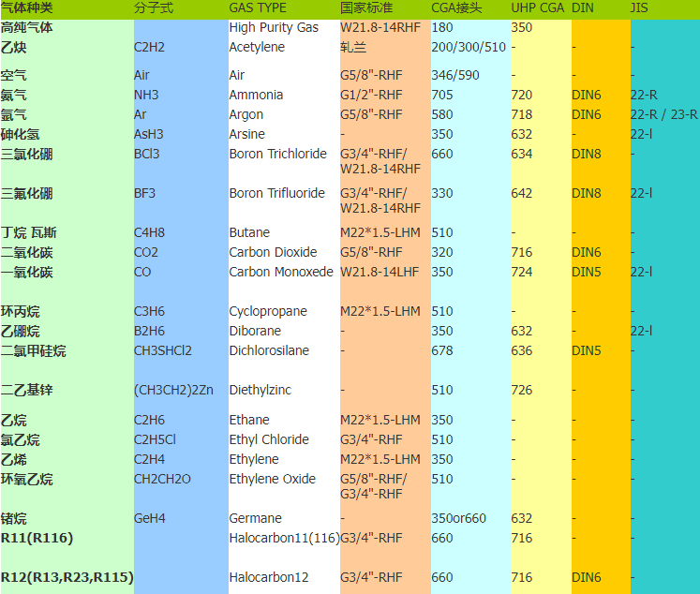
Task: Click the 'C3H6' formula cell
Action: click(149, 311)
